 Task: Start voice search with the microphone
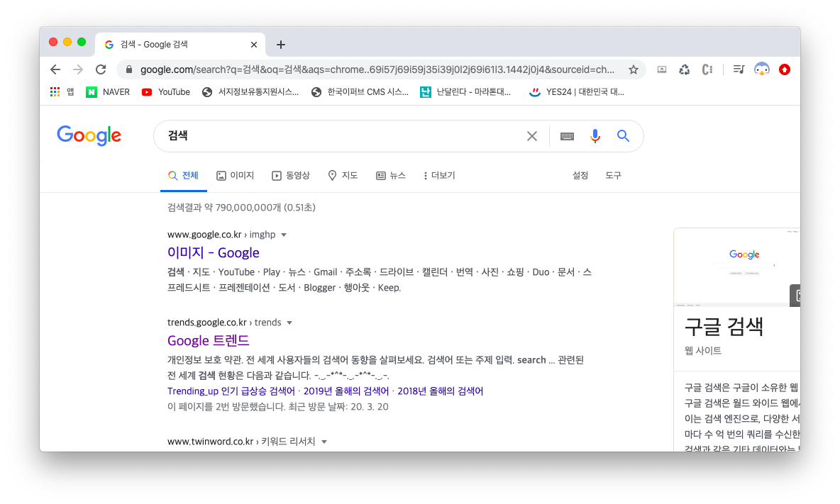[595, 136]
